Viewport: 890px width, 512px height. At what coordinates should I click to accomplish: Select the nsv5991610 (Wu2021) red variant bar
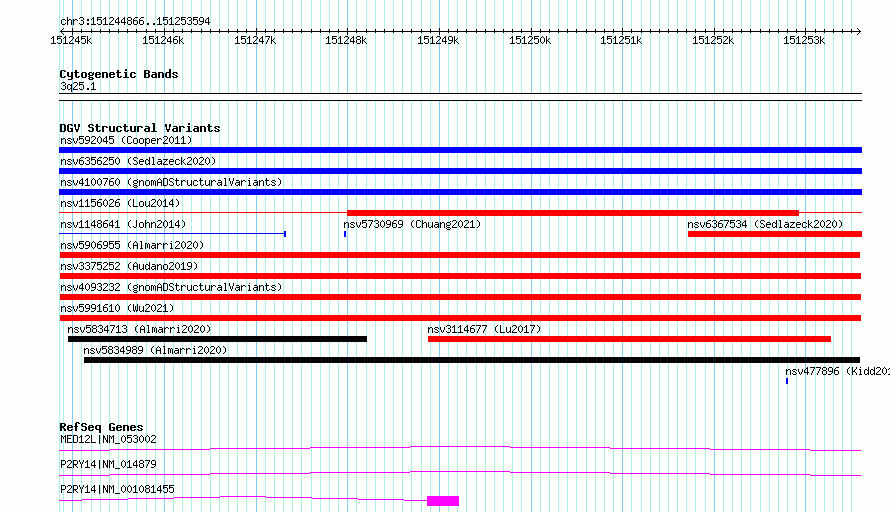pyautogui.click(x=460, y=318)
